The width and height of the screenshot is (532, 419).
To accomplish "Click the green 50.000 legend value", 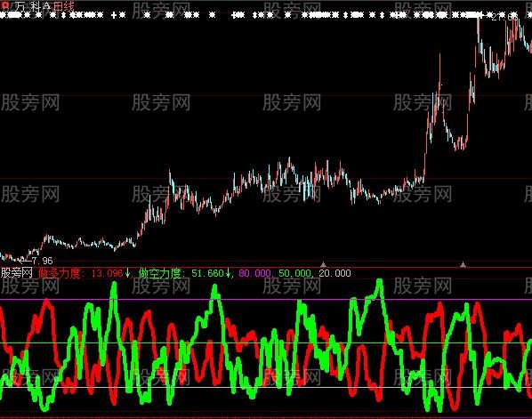I will (x=294, y=273).
